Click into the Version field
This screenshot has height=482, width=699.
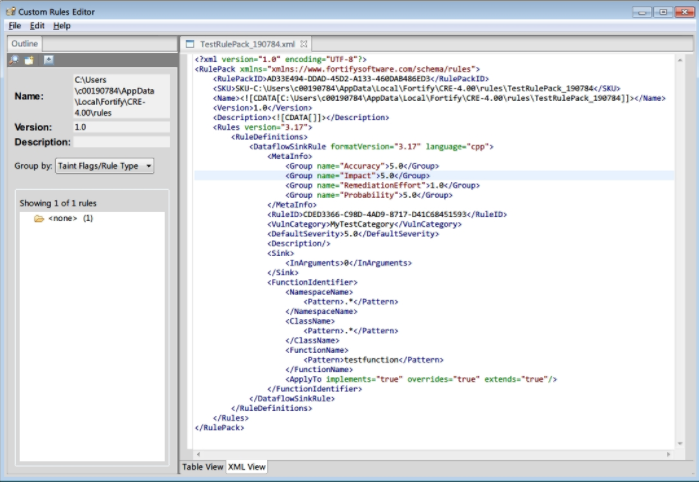(119, 127)
